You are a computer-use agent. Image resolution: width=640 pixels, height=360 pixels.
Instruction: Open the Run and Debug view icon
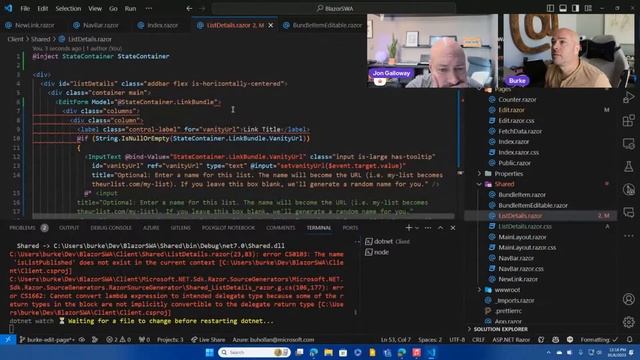tap(629, 98)
